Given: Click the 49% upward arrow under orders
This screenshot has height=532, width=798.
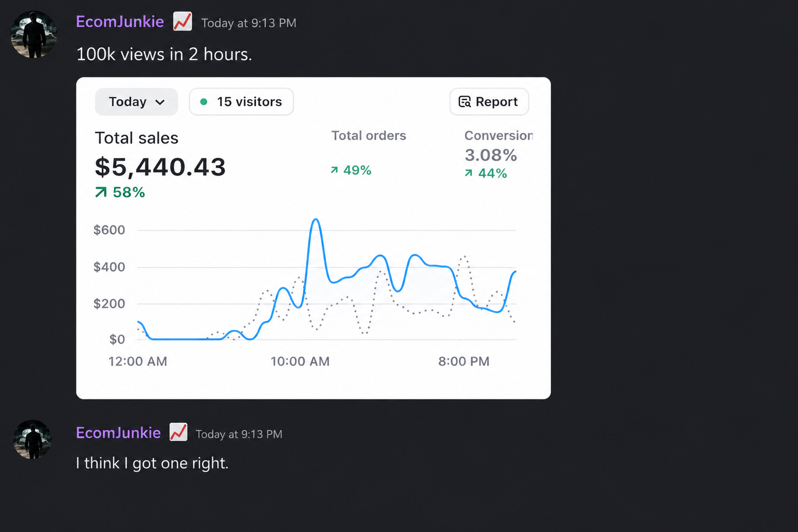Looking at the screenshot, I should pos(335,170).
